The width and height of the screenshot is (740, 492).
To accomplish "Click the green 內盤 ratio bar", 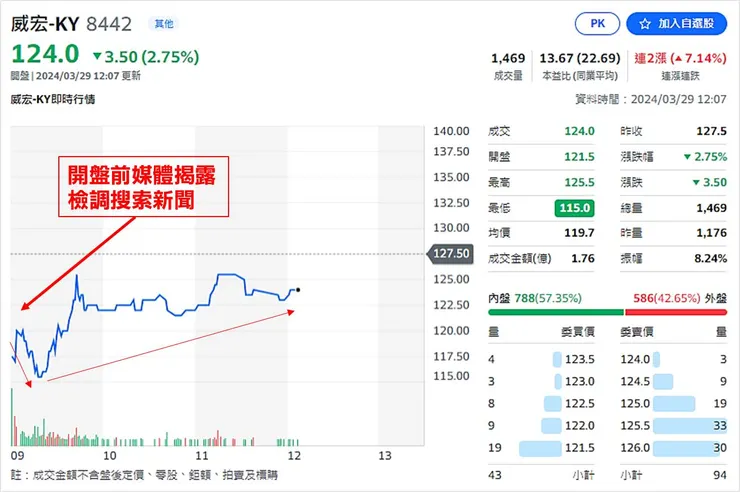I will pos(555,312).
